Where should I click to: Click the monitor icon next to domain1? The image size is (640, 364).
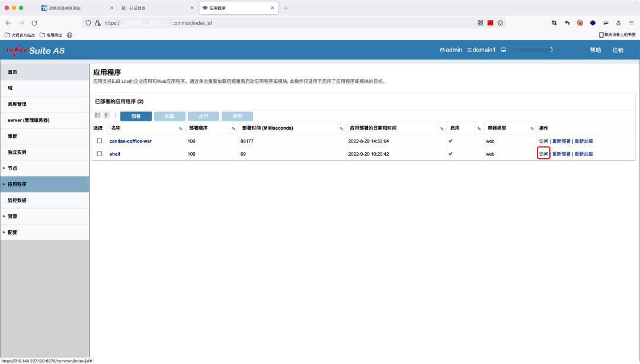504,50
